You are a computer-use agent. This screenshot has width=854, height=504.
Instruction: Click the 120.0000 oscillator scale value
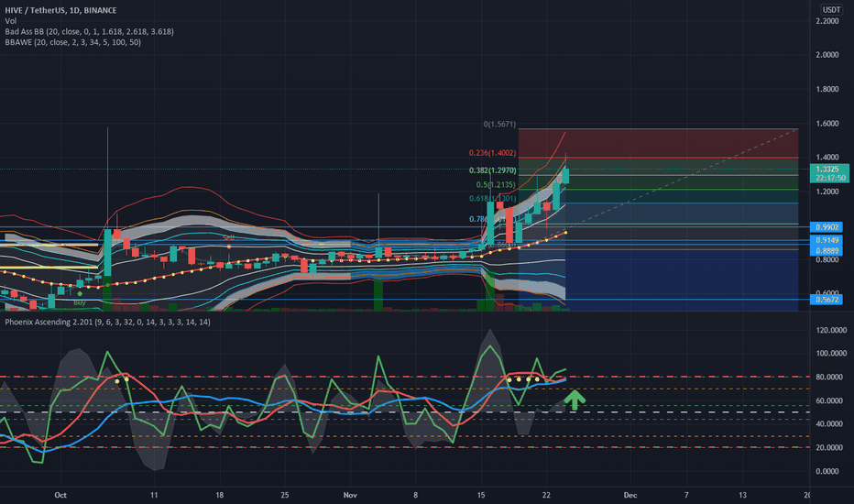coord(831,330)
